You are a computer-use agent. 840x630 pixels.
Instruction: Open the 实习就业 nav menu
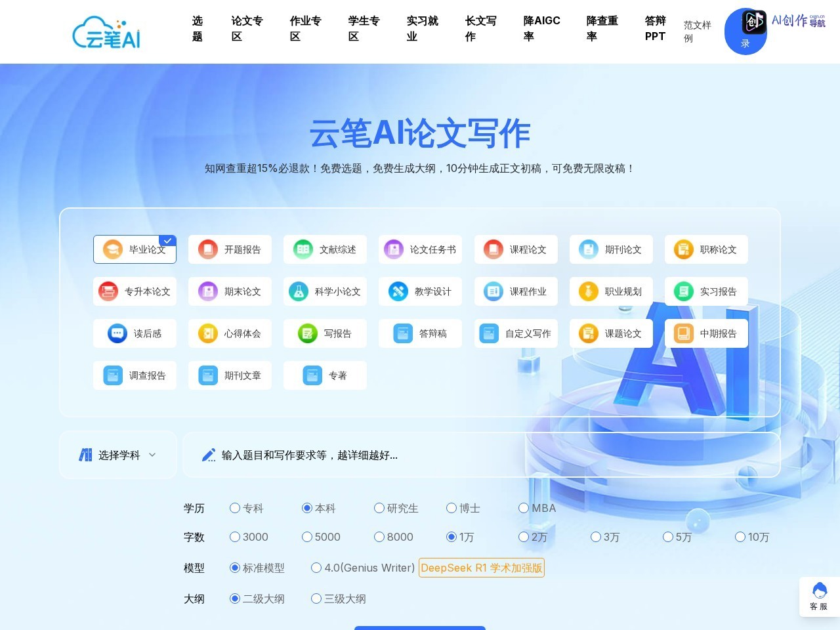(422, 29)
